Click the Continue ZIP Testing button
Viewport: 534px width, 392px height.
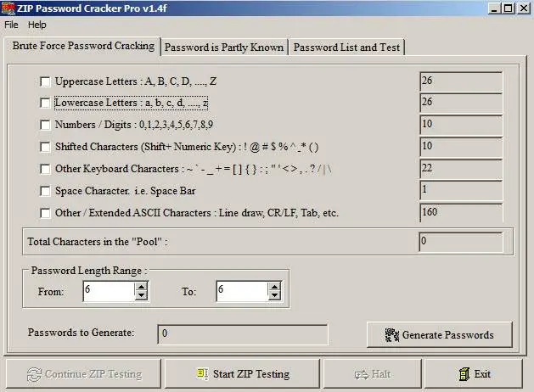coord(83,374)
